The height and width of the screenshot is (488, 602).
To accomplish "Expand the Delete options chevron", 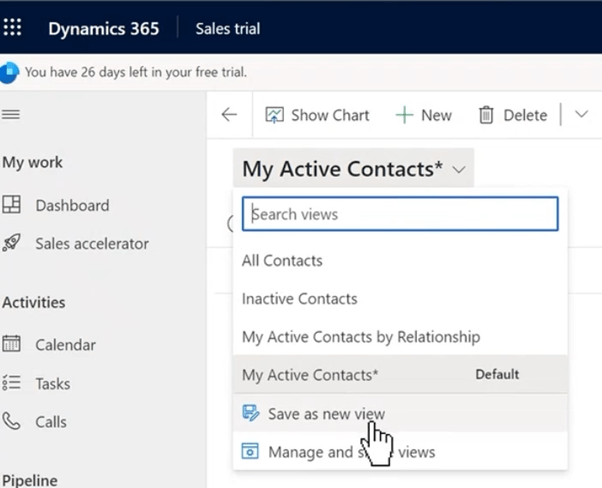I will tap(581, 114).
